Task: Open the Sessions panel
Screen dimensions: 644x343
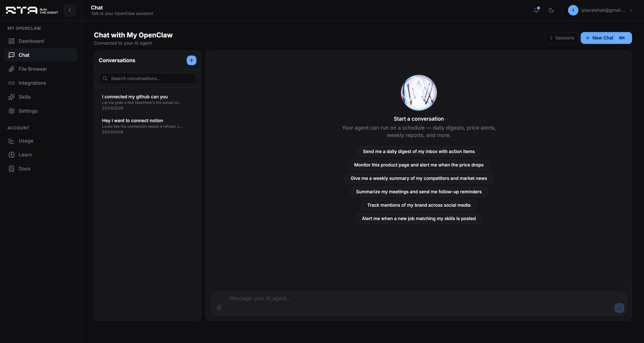Action: click(561, 38)
